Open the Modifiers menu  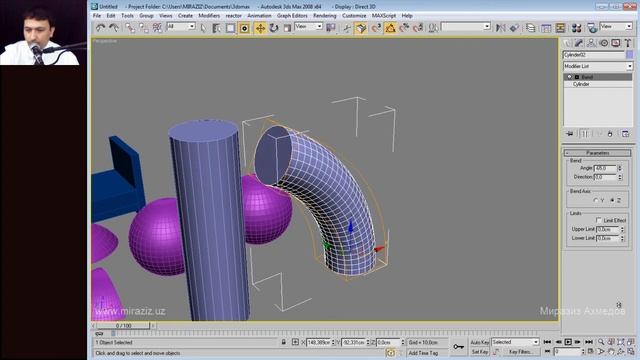[209, 16]
